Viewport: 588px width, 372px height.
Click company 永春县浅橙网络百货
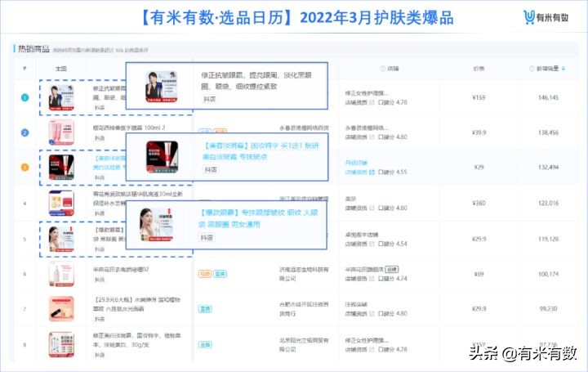pos(304,128)
